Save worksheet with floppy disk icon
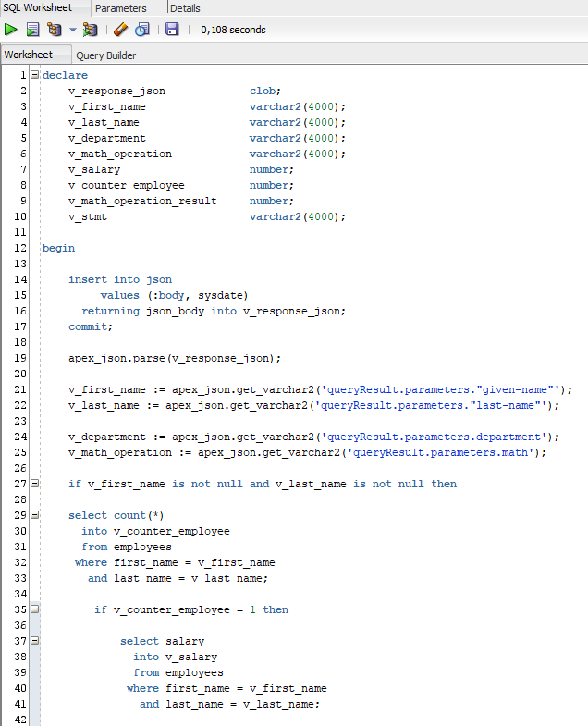Viewport: 588px width, 726px height. pos(172,30)
